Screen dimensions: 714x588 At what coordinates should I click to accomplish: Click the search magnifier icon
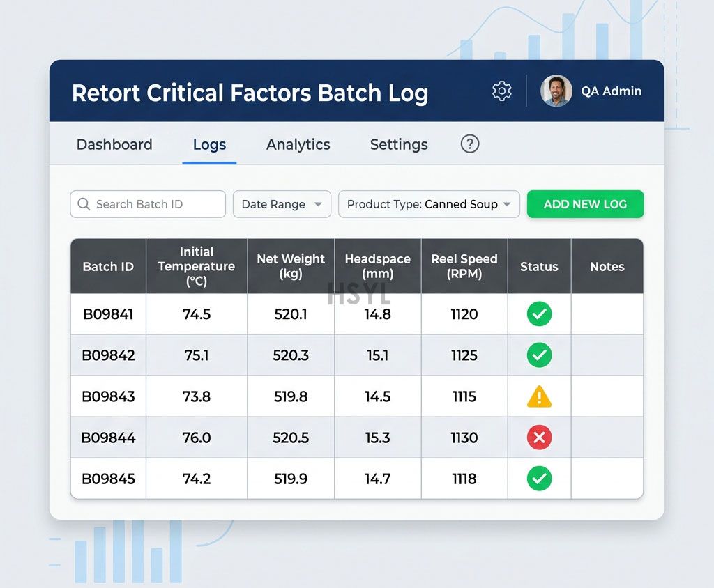(84, 204)
